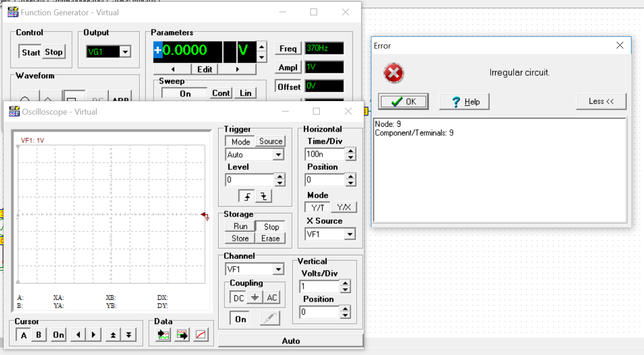Increase Time/Div with up arrow

[351, 151]
